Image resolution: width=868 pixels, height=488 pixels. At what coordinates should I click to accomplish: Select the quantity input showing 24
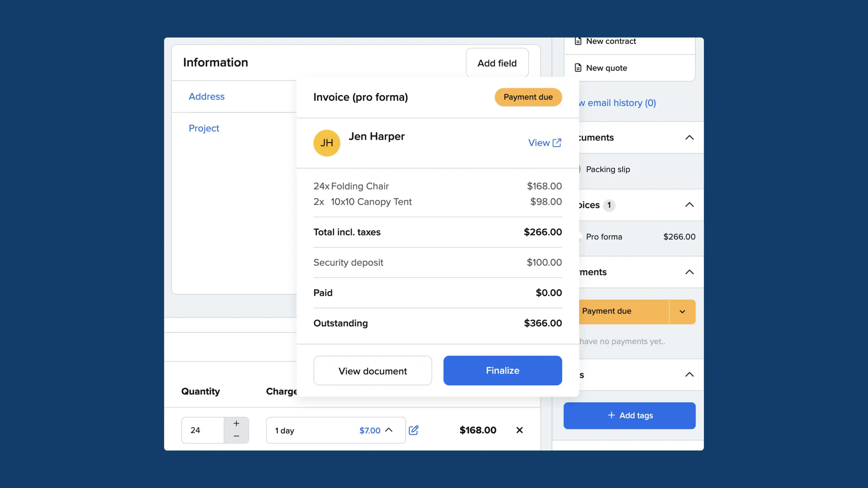[x=202, y=430]
